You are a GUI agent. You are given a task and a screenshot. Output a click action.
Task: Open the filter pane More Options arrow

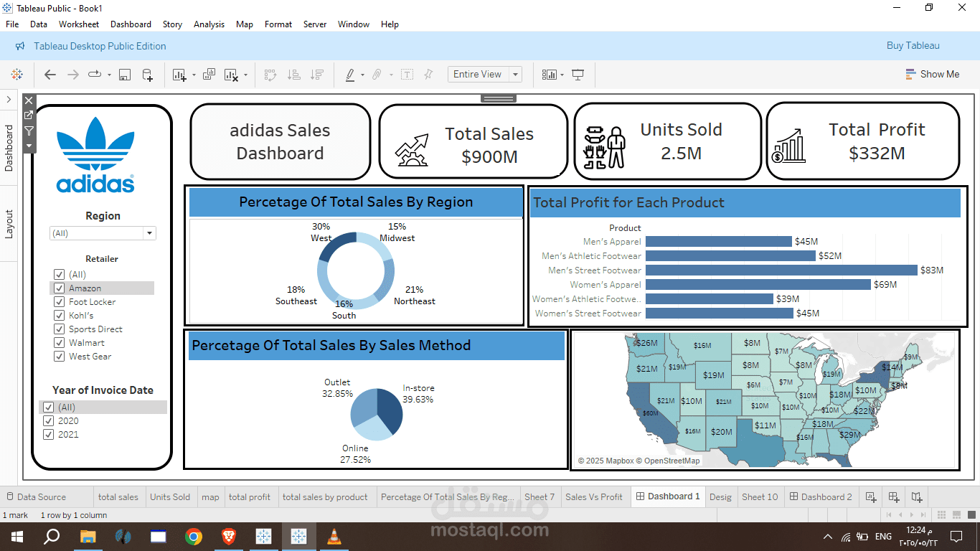[x=29, y=145]
